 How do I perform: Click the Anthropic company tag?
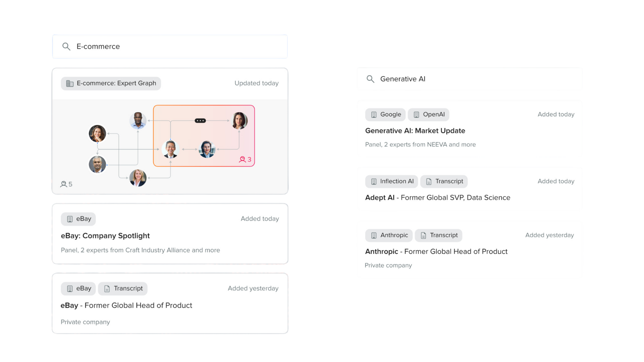click(389, 235)
